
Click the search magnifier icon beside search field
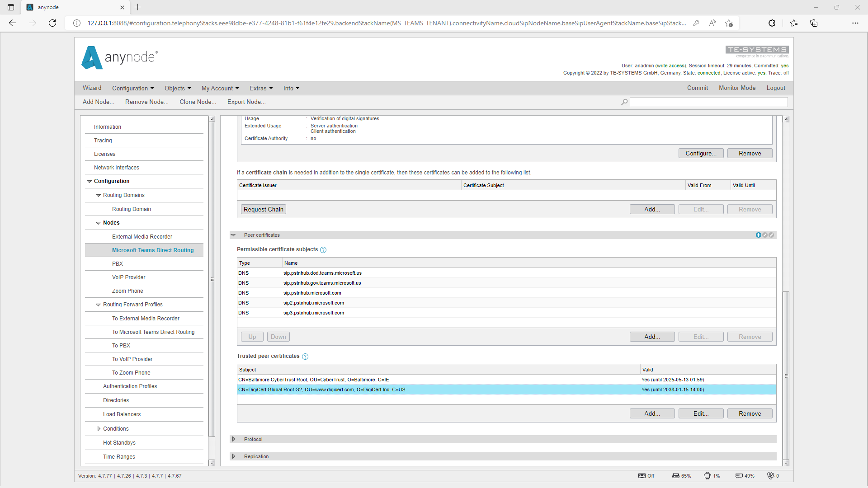[x=624, y=102]
